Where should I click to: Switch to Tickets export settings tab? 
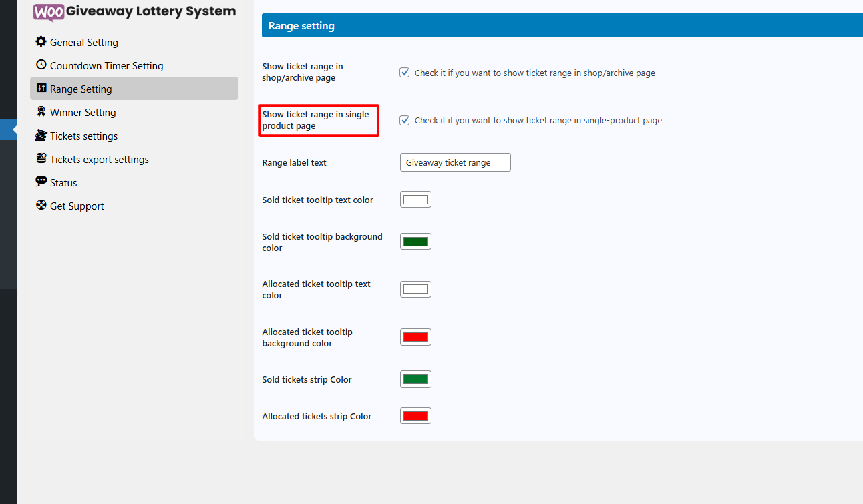point(99,159)
